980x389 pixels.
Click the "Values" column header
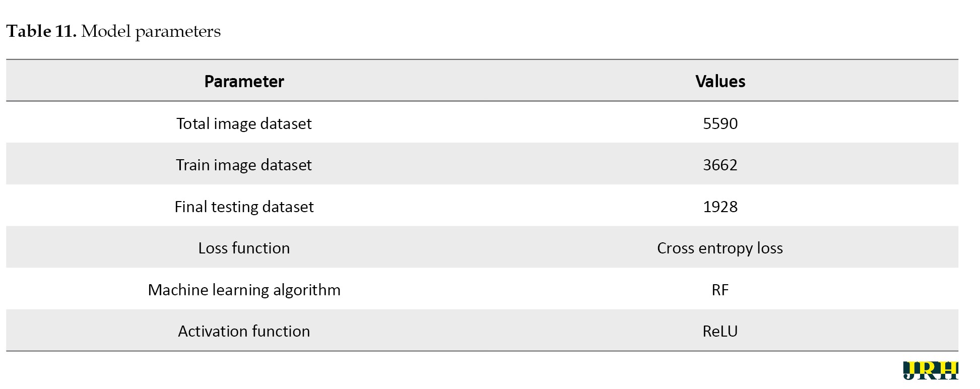click(720, 81)
